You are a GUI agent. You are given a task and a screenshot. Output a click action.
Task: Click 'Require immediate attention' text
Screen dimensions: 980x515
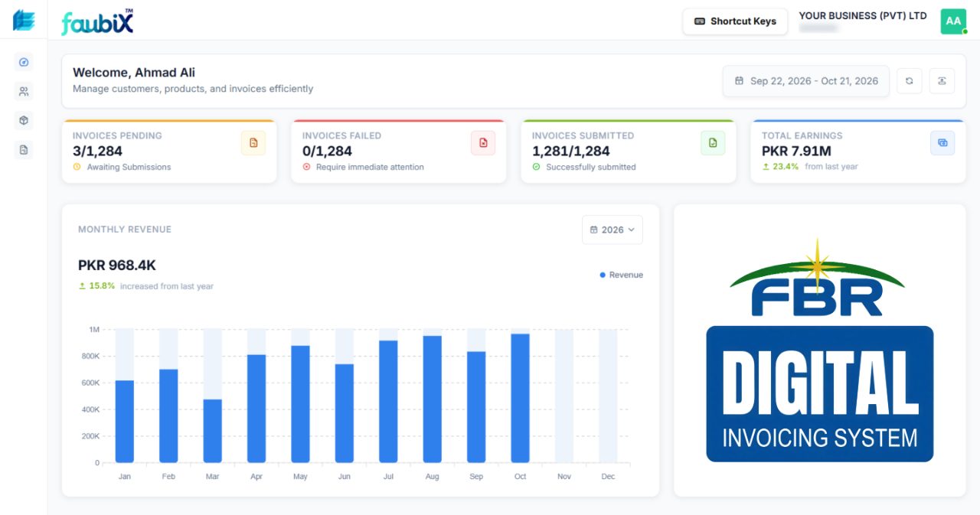(x=370, y=167)
